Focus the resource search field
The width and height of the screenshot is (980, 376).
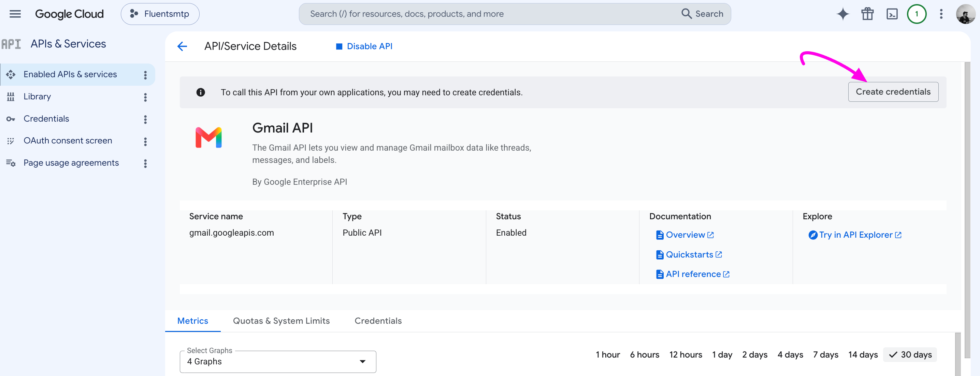[x=491, y=14]
